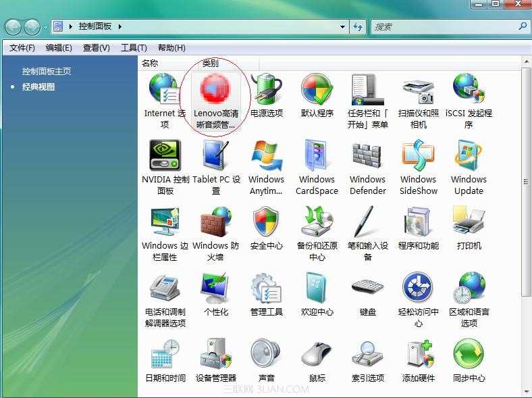Open Windows Defender icon
Viewport: 532px width, 398px height.
coord(367,155)
